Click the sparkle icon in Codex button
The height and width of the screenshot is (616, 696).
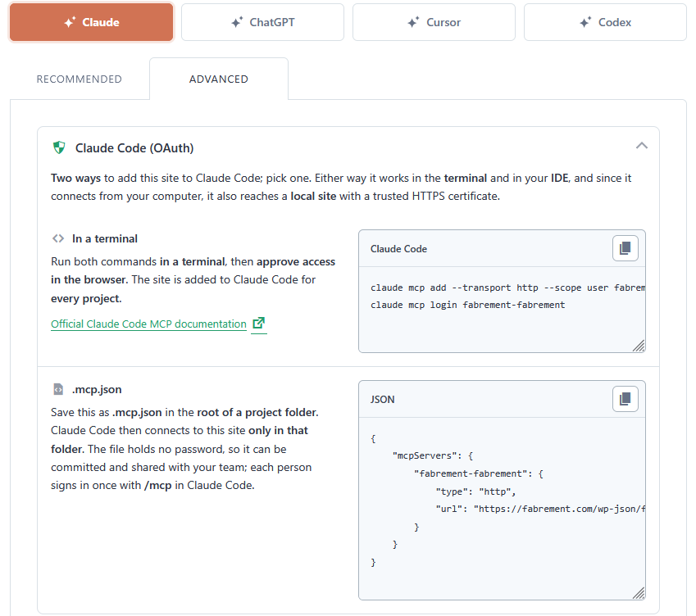coord(585,22)
